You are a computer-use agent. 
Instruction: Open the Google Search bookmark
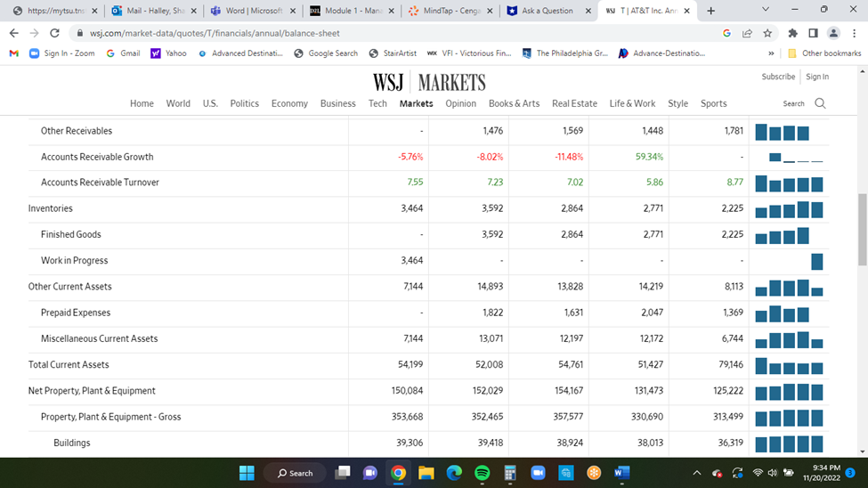pyautogui.click(x=326, y=53)
